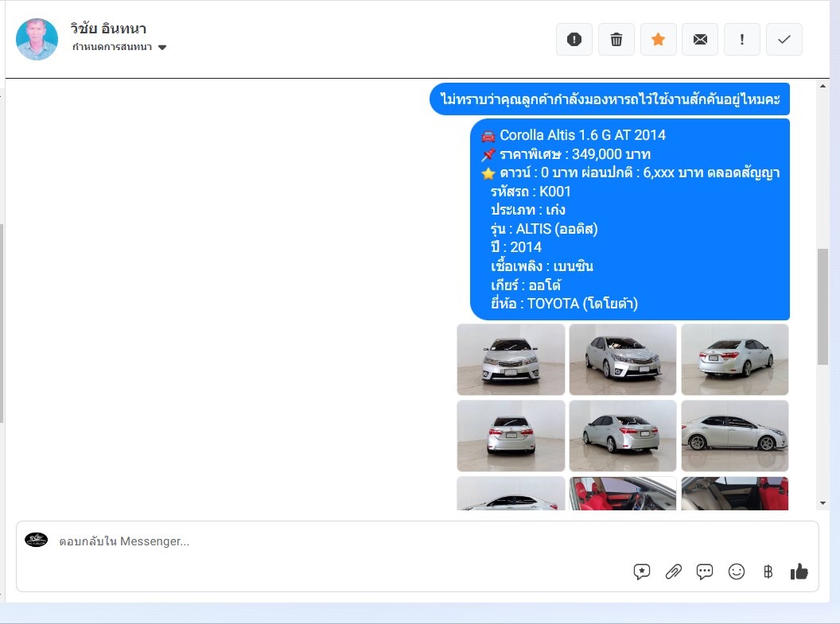Click the เชื้อเพลิง : เบนซิน text
The height and width of the screenshot is (624, 840).
[542, 266]
